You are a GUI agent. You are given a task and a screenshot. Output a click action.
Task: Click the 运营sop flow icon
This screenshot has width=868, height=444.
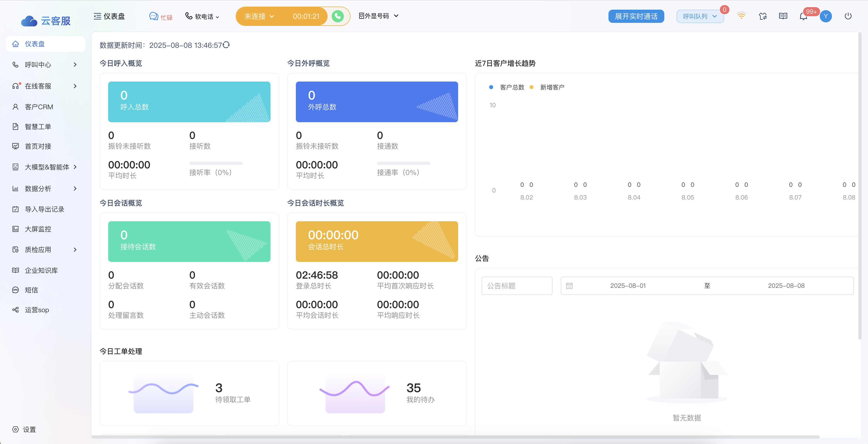pyautogui.click(x=15, y=309)
